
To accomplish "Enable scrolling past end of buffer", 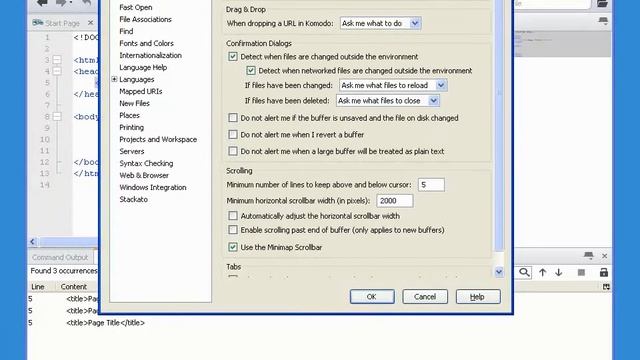I will pos(233,230).
